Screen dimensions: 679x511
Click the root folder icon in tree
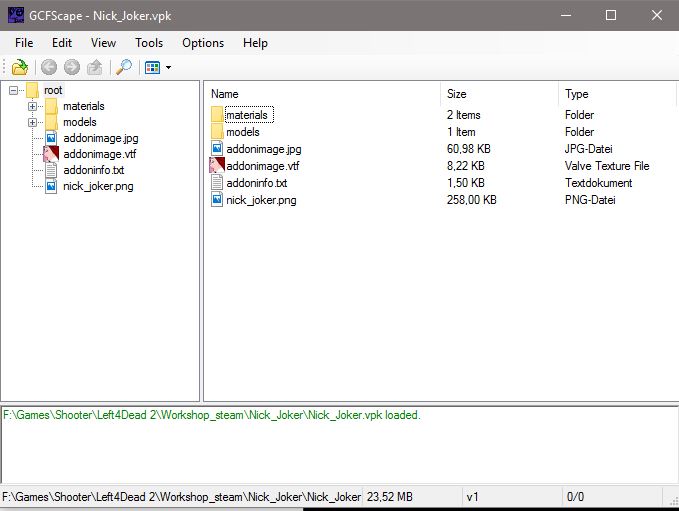32,91
